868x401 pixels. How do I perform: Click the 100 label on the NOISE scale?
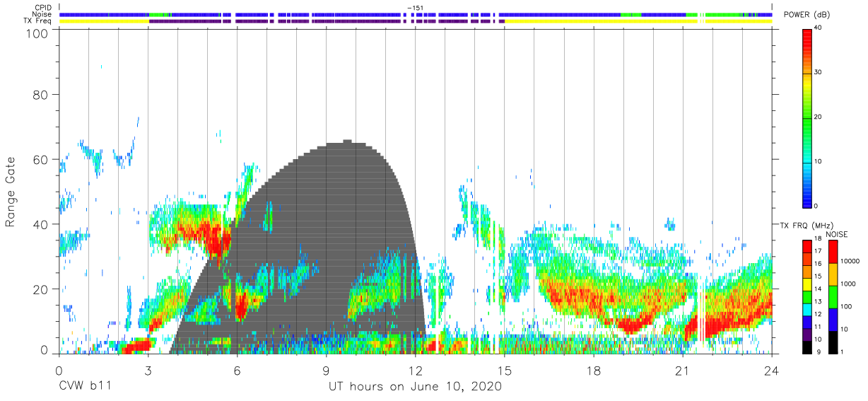click(847, 306)
